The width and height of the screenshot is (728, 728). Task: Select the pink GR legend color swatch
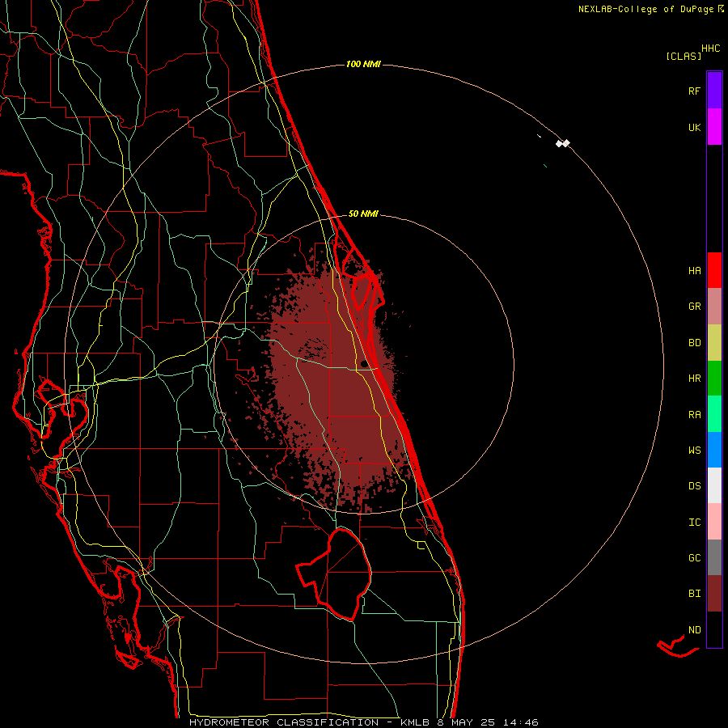tap(714, 307)
